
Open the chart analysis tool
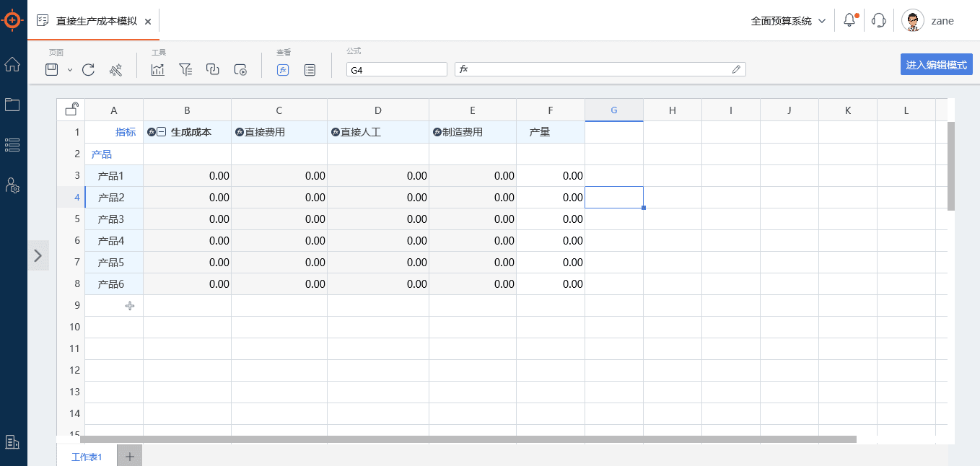coord(158,69)
